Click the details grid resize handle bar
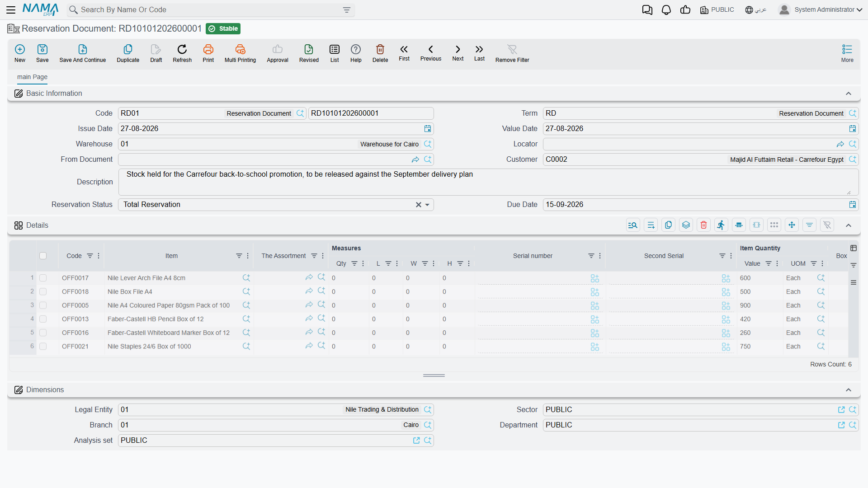This screenshot has height=488, width=868. click(x=434, y=375)
